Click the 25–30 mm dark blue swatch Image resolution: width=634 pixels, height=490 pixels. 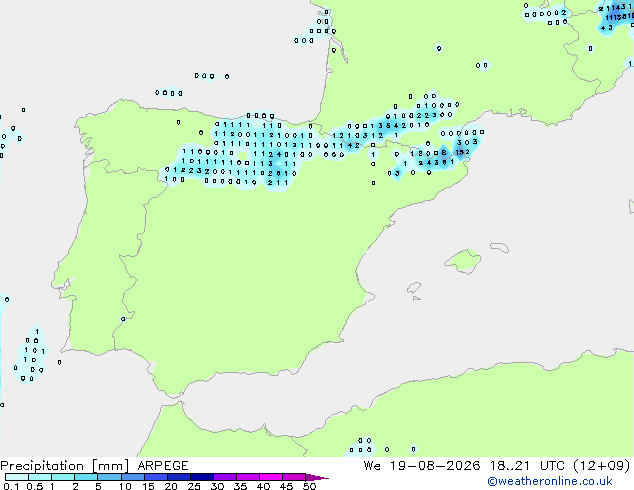coord(201,477)
